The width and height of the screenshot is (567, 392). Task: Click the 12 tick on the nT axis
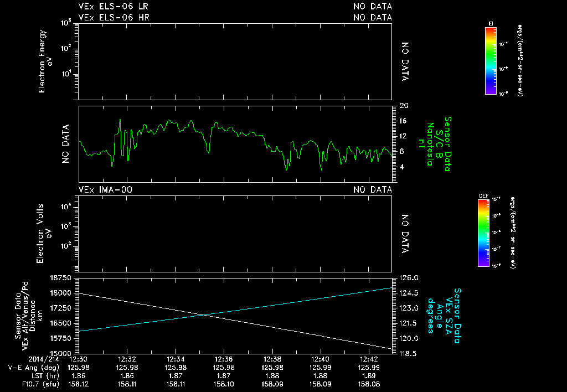[404, 136]
